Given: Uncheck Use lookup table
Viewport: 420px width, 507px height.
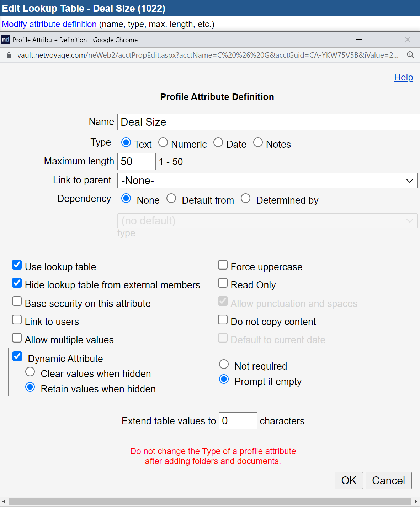Looking at the screenshot, I should coord(17,265).
